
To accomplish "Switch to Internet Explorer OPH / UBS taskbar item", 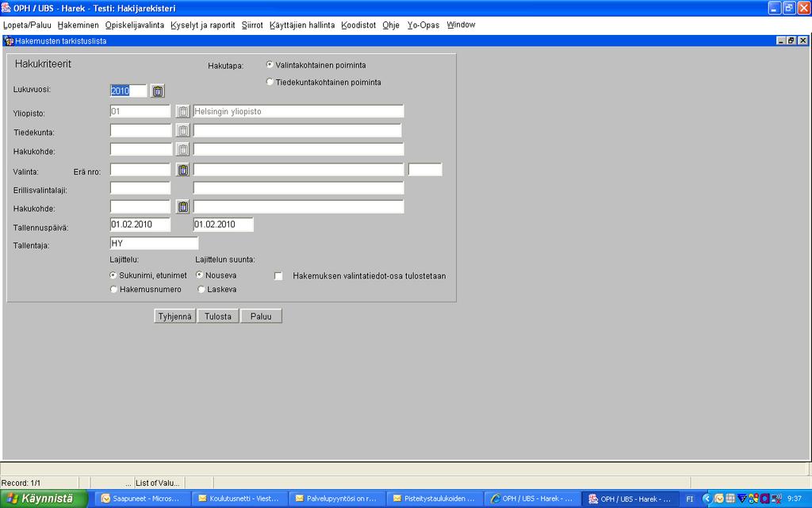I will (532, 498).
